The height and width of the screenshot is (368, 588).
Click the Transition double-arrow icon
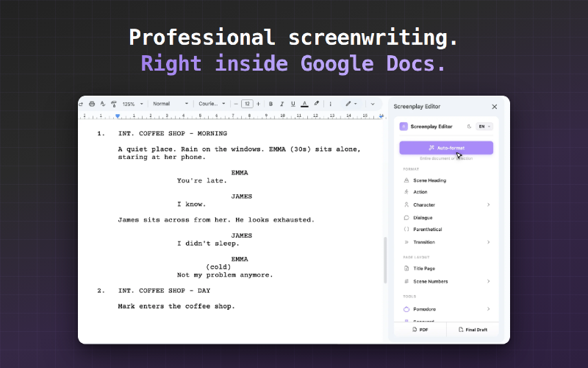click(x=406, y=242)
